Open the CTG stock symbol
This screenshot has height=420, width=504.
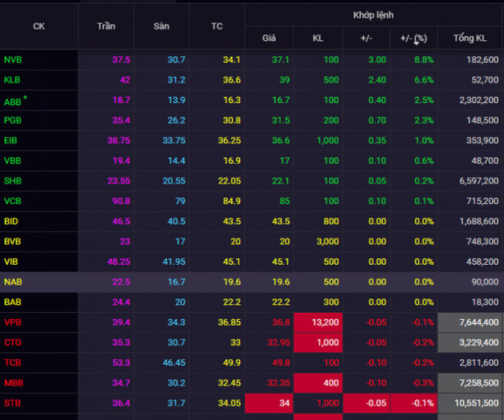(13, 342)
